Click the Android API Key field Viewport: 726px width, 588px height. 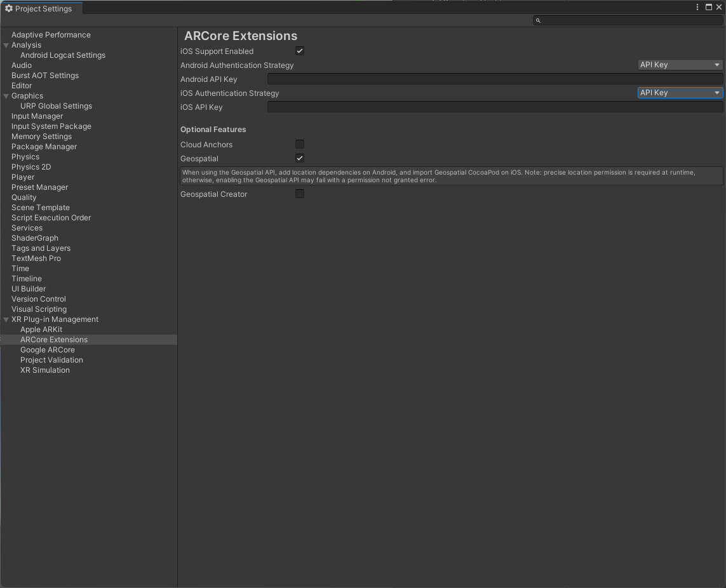(495, 79)
